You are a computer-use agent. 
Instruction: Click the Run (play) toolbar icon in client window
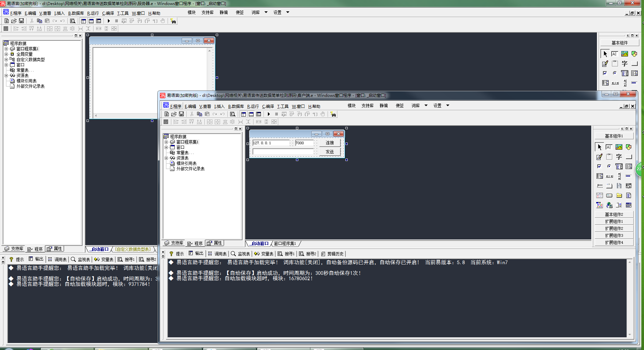(x=269, y=114)
